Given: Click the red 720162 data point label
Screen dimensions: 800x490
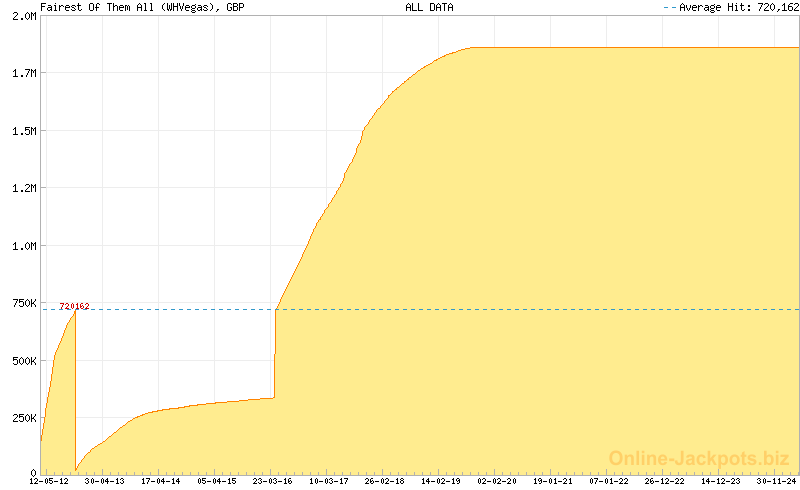Looking at the screenshot, I should coord(74,306).
